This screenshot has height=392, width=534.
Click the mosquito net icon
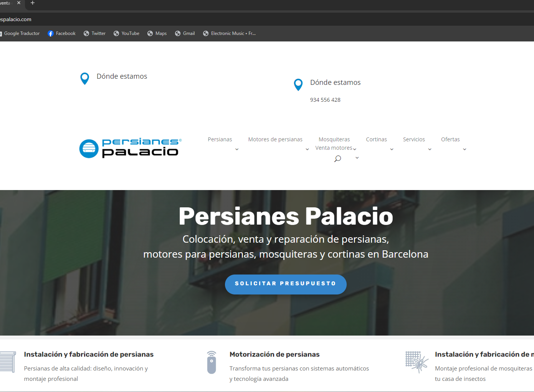click(417, 362)
